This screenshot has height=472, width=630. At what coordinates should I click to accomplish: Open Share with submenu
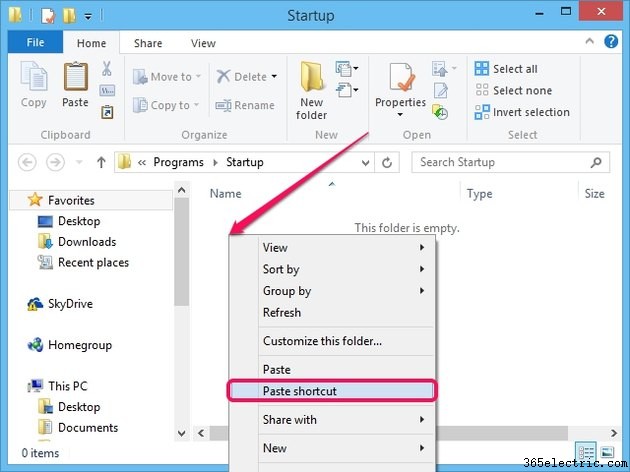click(x=332, y=419)
